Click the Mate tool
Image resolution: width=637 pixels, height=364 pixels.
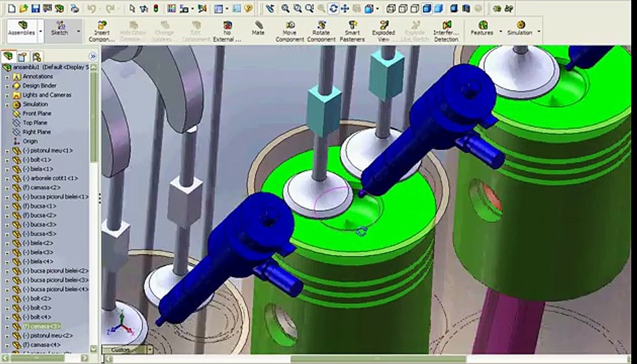(x=258, y=29)
